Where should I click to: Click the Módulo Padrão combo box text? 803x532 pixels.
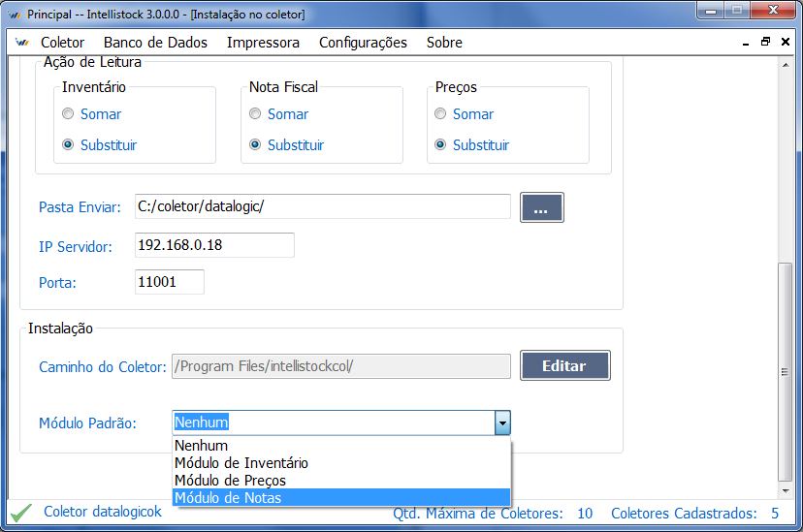click(x=334, y=422)
